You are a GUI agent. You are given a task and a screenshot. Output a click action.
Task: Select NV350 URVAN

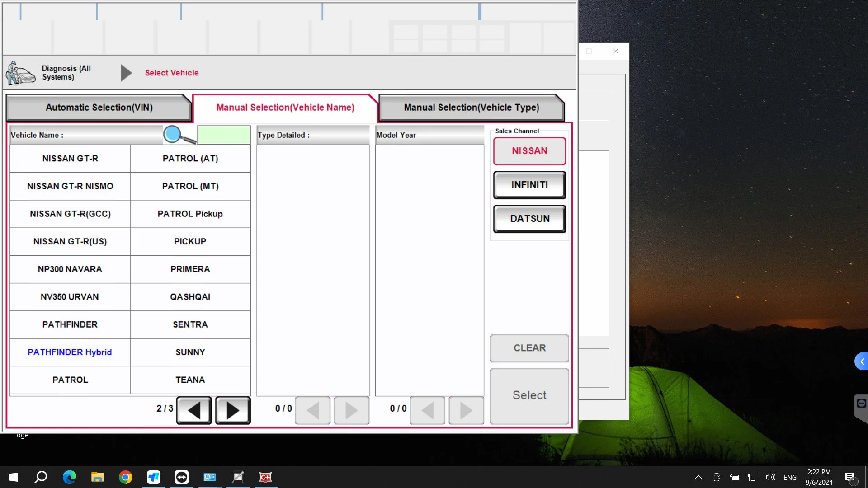click(x=70, y=297)
